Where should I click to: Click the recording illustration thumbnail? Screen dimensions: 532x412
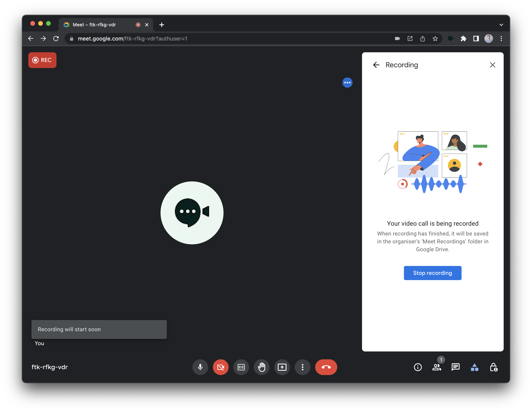point(432,160)
